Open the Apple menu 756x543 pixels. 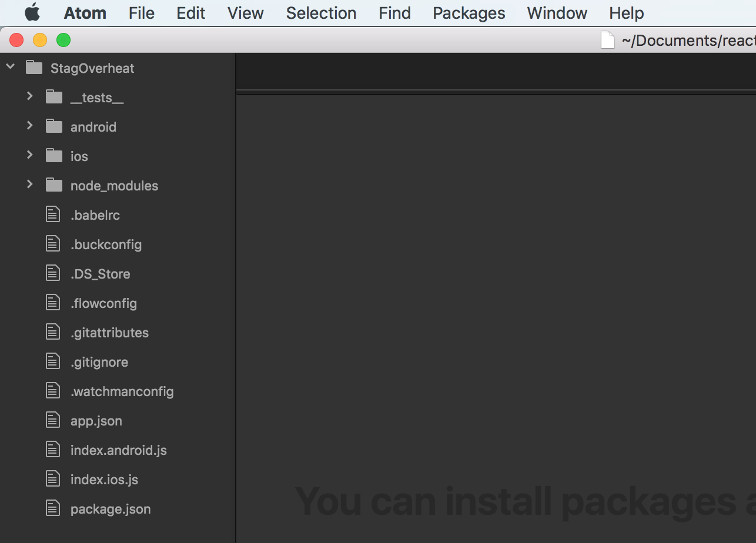(32, 12)
